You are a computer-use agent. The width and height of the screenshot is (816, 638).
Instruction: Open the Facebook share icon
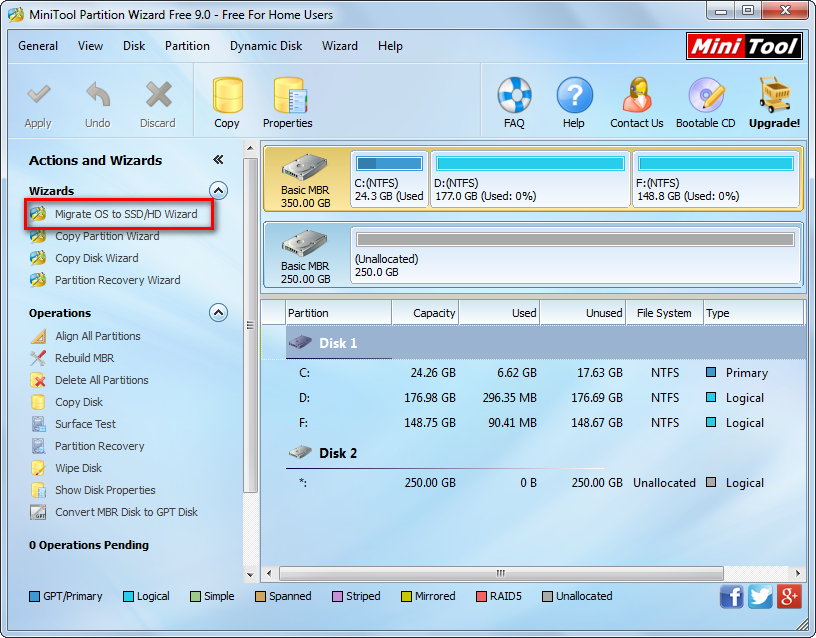click(x=732, y=596)
